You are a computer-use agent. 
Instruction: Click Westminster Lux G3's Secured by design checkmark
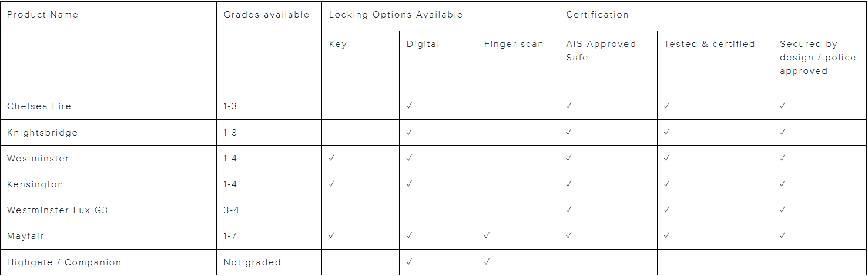[x=783, y=210]
